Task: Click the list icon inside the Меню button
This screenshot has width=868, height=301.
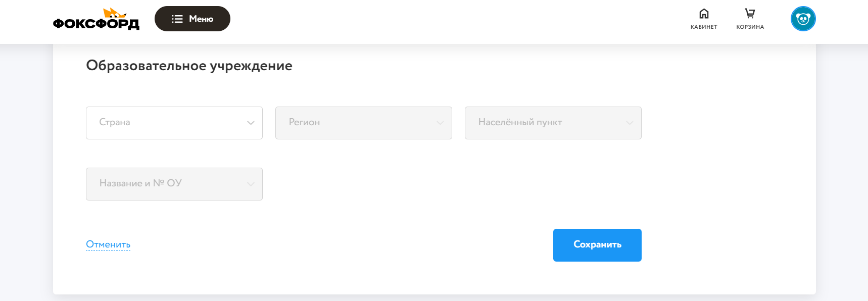Action: [x=177, y=19]
